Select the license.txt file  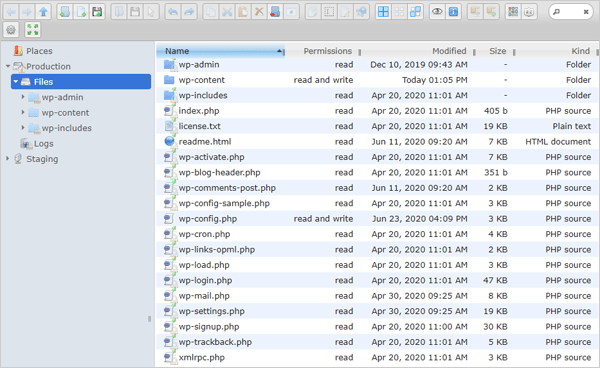point(377,126)
